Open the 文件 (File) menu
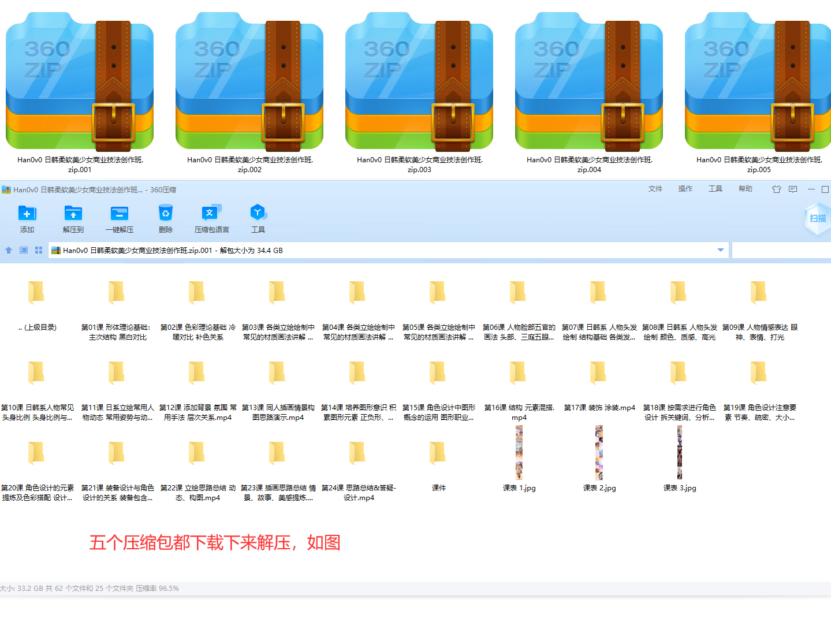 655,189
